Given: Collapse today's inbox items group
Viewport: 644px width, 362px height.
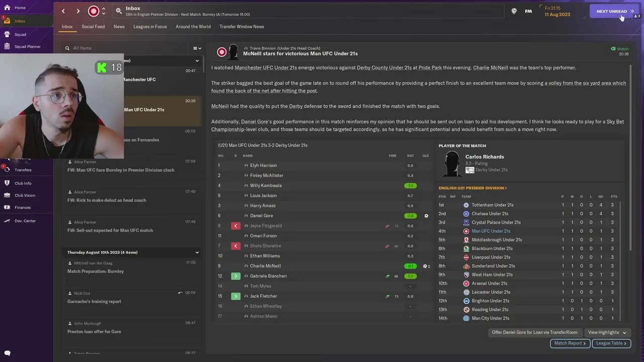Looking at the screenshot, I should coord(197,61).
